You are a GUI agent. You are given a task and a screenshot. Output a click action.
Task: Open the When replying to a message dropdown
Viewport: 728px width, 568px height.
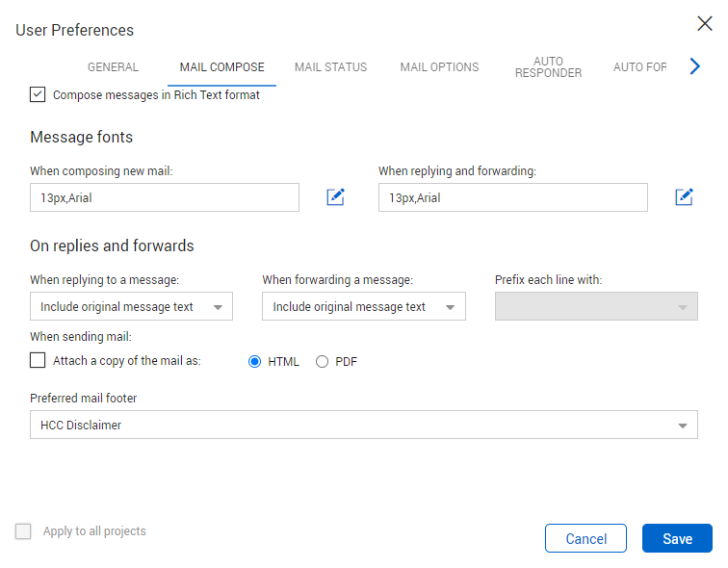131,307
